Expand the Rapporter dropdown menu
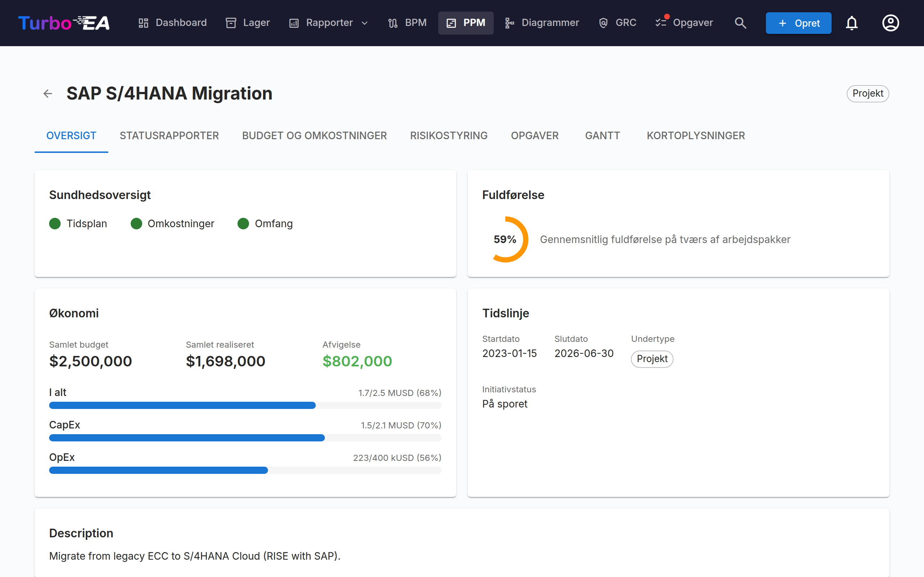This screenshot has width=924, height=577. point(329,23)
